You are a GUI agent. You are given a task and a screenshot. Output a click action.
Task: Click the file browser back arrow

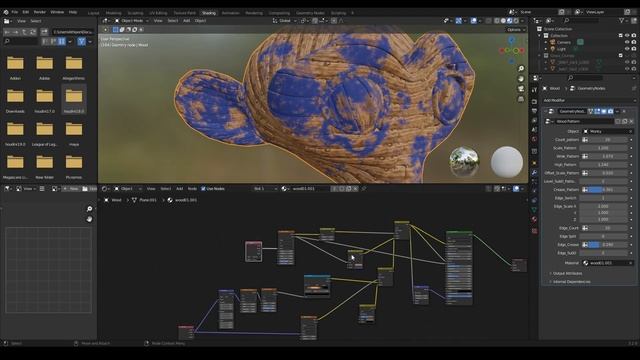pyautogui.click(x=7, y=32)
